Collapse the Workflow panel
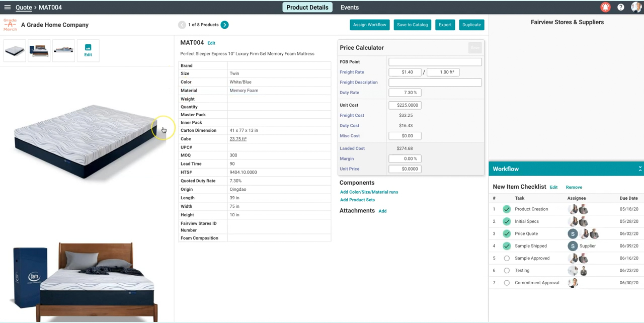The width and height of the screenshot is (644, 323). coord(639,169)
